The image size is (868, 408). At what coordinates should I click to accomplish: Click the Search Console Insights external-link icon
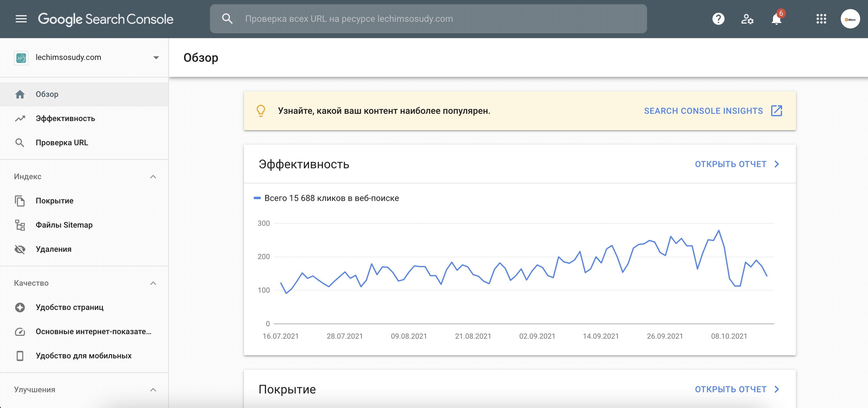pos(776,111)
